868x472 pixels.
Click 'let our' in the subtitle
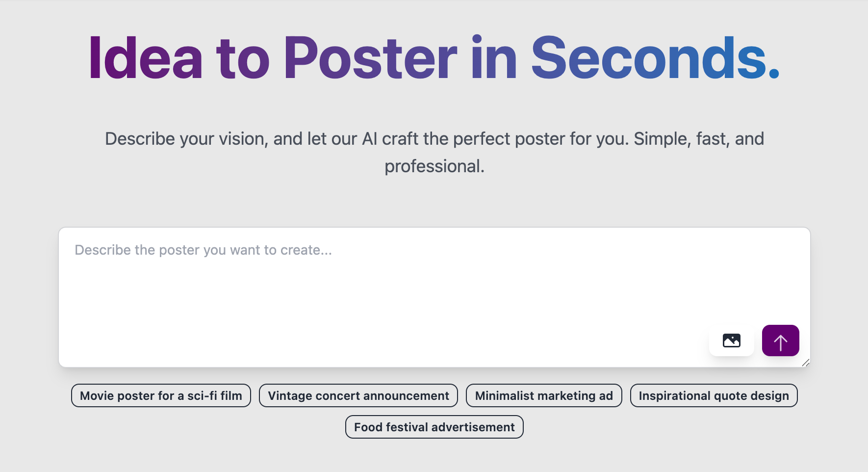coord(332,139)
